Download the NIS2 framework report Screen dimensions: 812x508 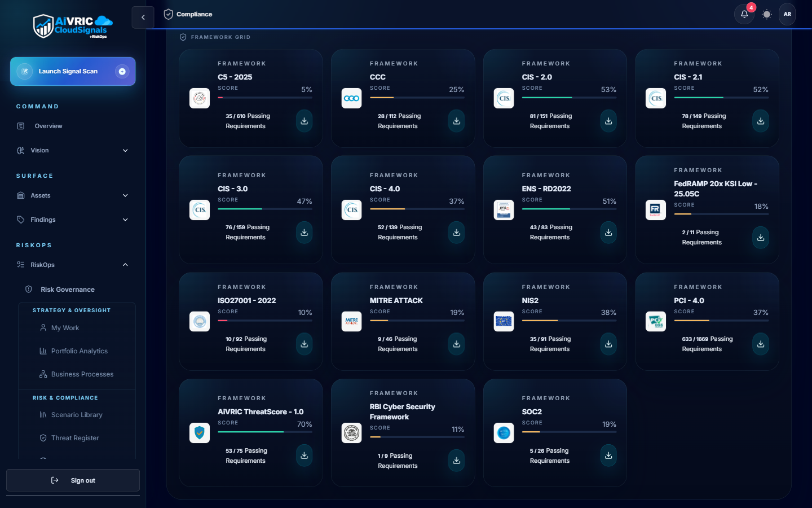pos(608,344)
